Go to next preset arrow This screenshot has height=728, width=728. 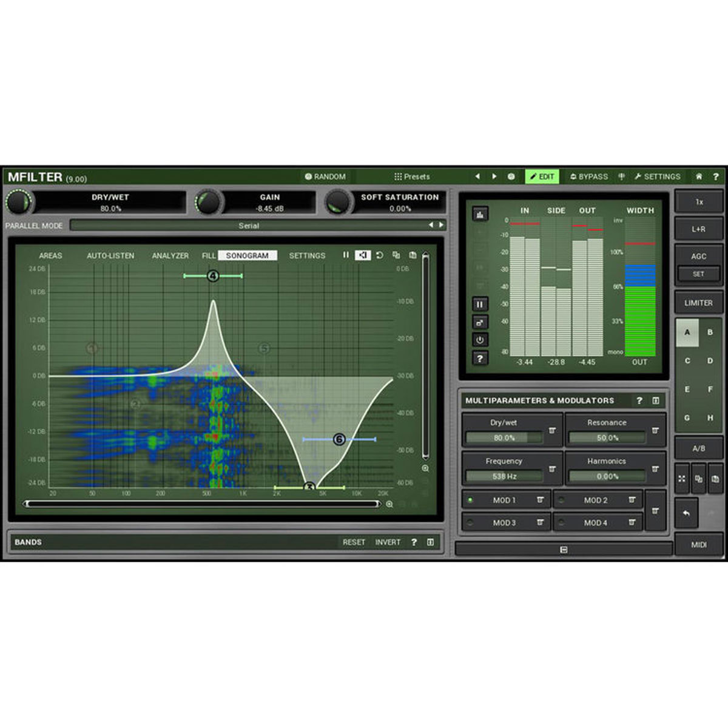(494, 177)
